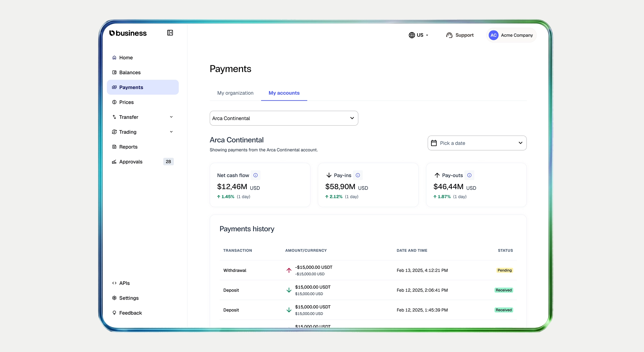Click the Date and Time column header
This screenshot has width=644, height=352.
(412, 250)
